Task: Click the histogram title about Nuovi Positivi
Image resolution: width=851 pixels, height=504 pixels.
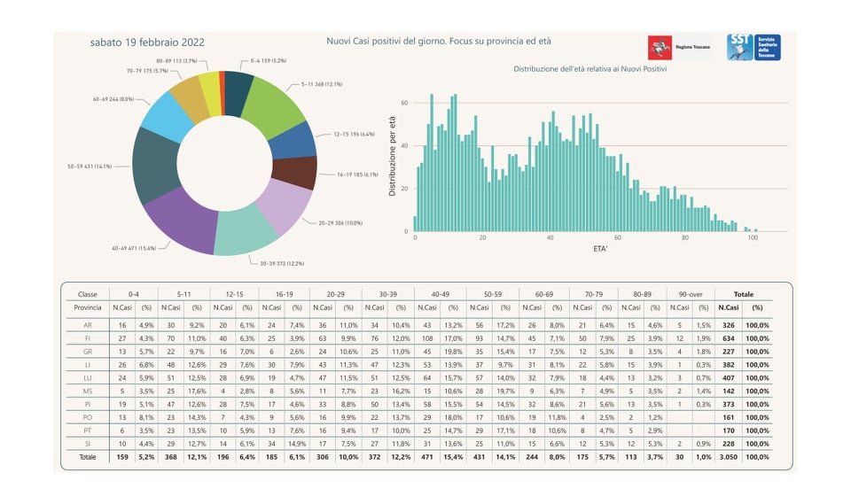Action: click(590, 68)
